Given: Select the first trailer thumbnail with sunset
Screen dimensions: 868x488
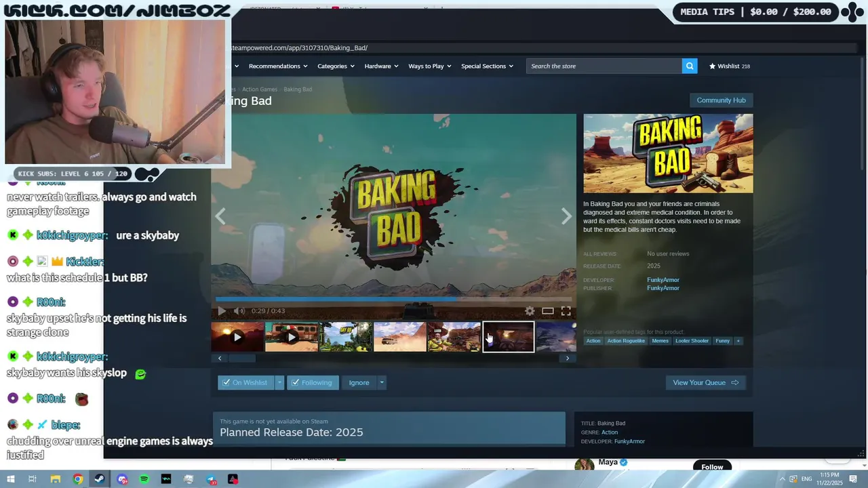Looking at the screenshot, I should tap(237, 337).
